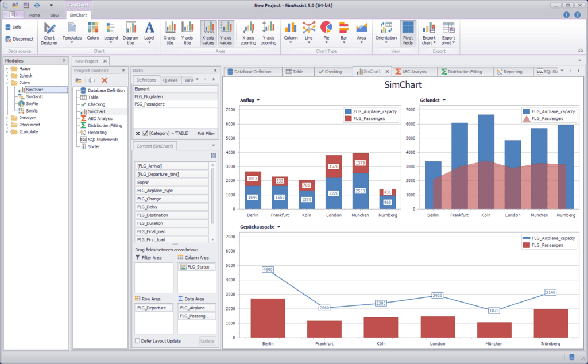Screen dimensions: 588x364
Task: Choose the Line chart type
Action: pyautogui.click(x=308, y=33)
